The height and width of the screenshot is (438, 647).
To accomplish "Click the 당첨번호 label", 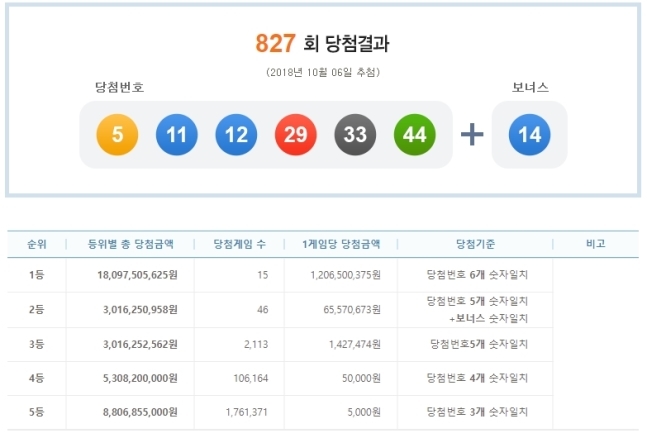I will (119, 87).
